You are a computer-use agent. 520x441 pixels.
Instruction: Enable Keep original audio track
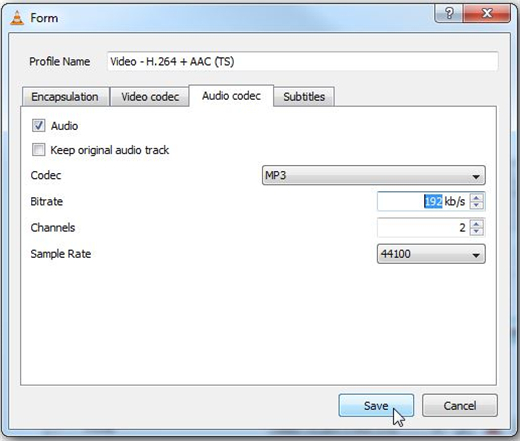tap(38, 150)
